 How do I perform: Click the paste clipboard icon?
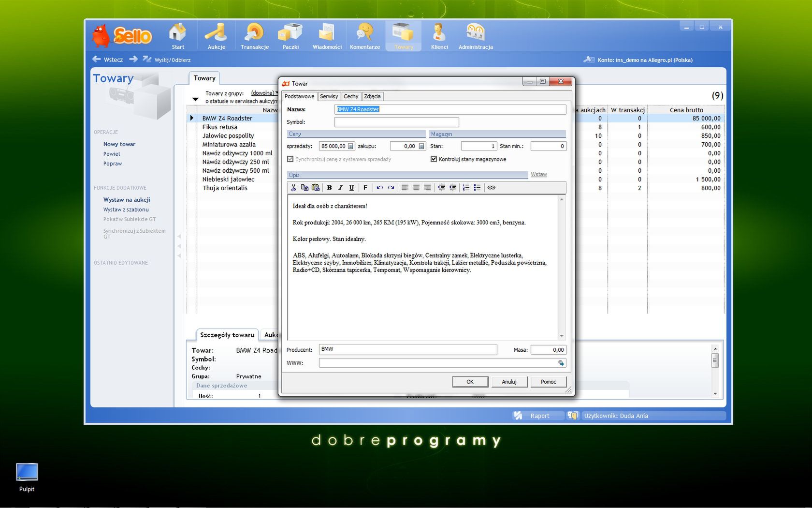coord(316,188)
